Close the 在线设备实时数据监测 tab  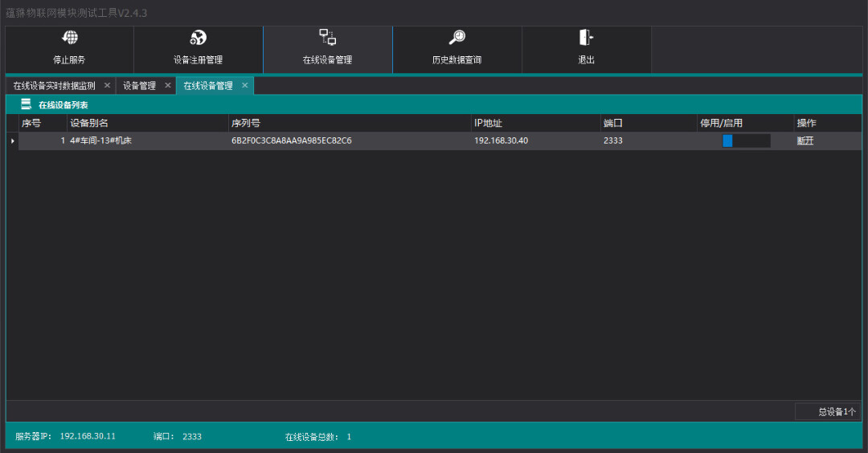(107, 85)
